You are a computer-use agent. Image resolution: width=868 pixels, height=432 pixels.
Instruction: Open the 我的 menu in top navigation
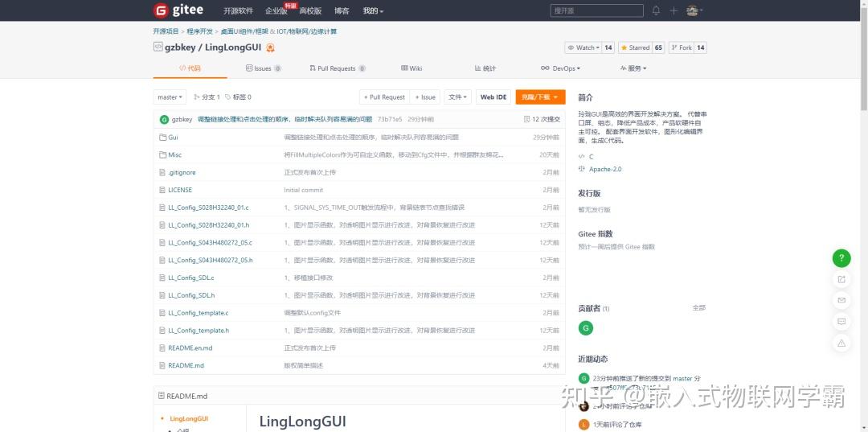pyautogui.click(x=373, y=10)
